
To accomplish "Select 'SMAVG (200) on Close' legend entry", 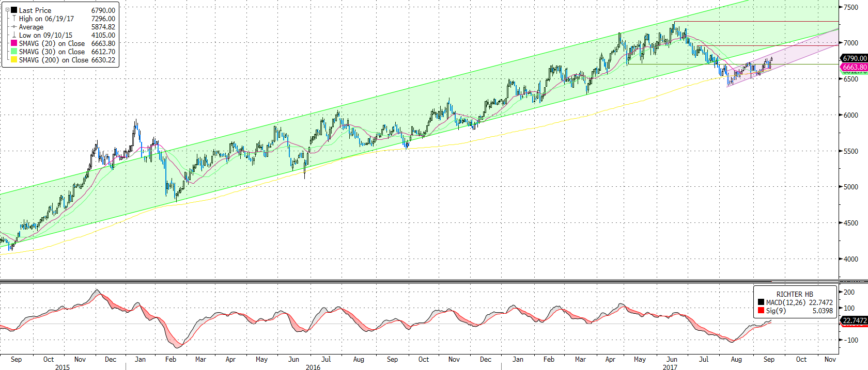I will pos(54,60).
